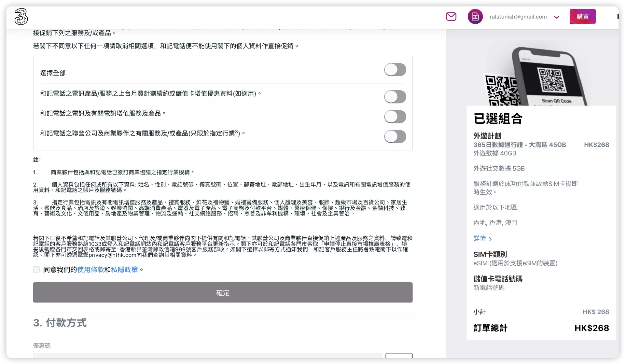Toggle the 電訊增值服務及產品 marketing switch

[395, 117]
